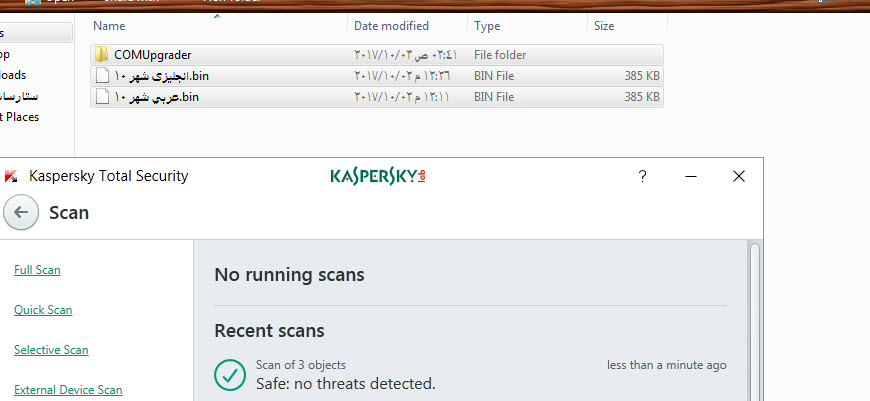Select COMUpgrader folder name

click(153, 55)
